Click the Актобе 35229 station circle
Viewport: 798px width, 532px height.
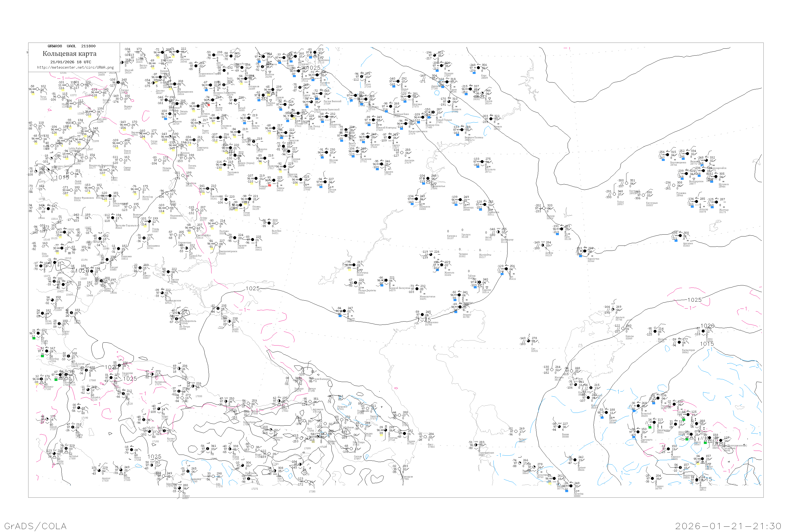click(x=543, y=245)
